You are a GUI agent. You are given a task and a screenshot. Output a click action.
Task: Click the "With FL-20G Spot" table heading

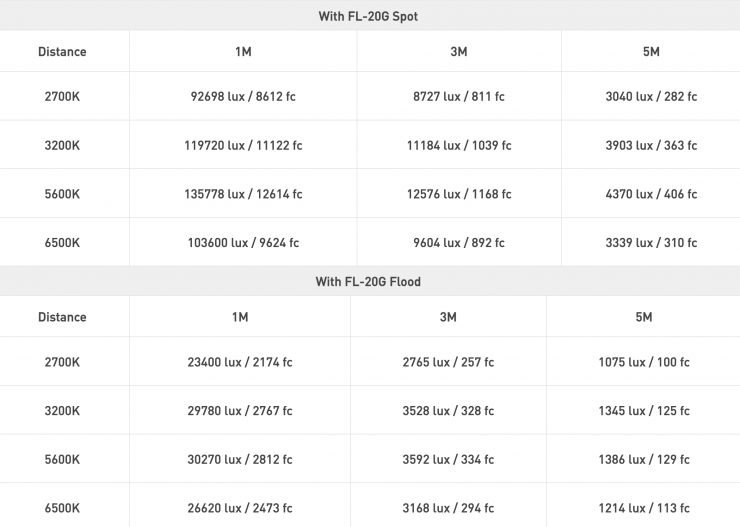click(x=368, y=16)
